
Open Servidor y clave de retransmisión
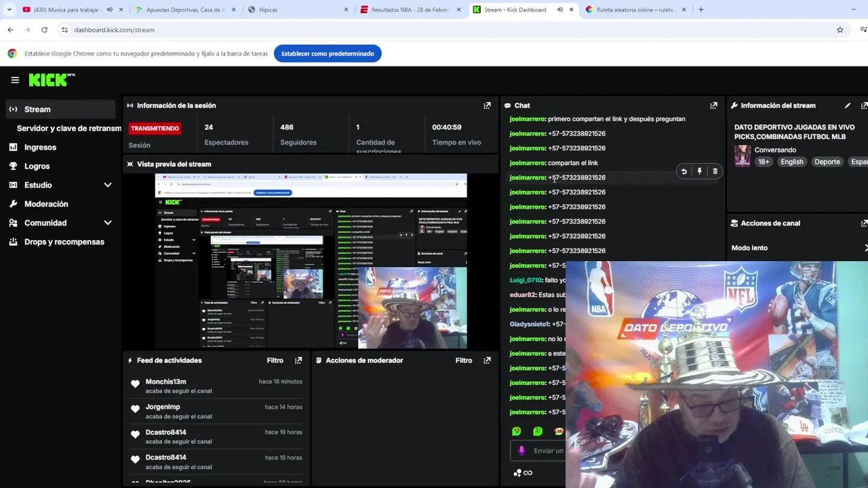click(68, 128)
